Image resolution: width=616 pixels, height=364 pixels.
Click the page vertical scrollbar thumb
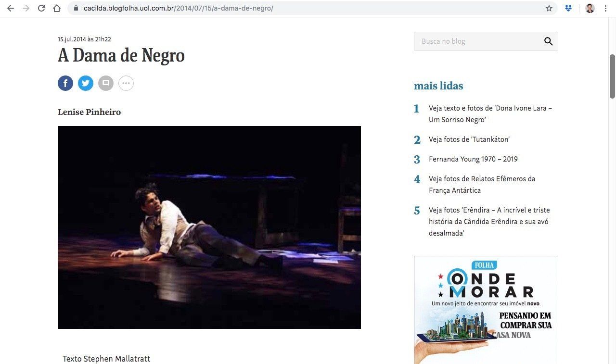(612, 76)
